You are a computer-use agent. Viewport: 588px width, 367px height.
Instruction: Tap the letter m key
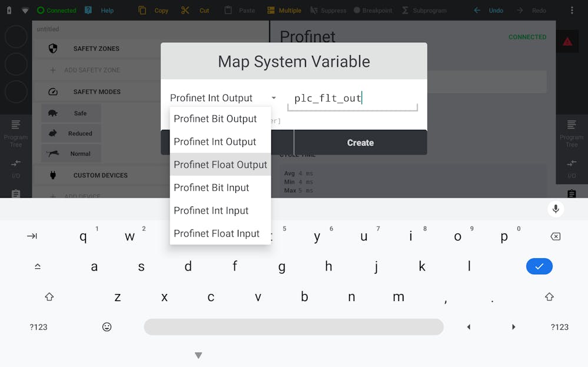[398, 297]
